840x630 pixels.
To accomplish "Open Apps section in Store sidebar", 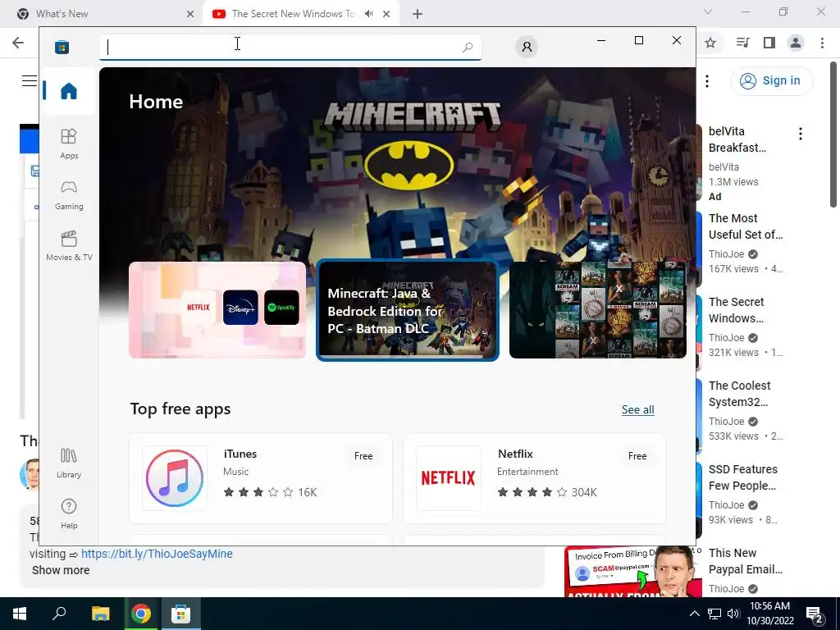I will pos(69,144).
